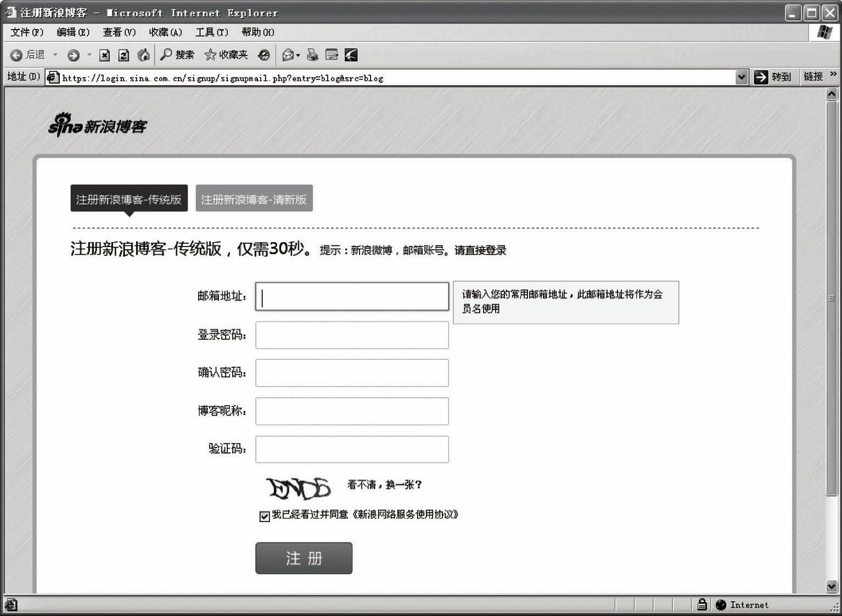Click the Media toolbar icon
This screenshot has height=616, width=842.
coord(264,55)
